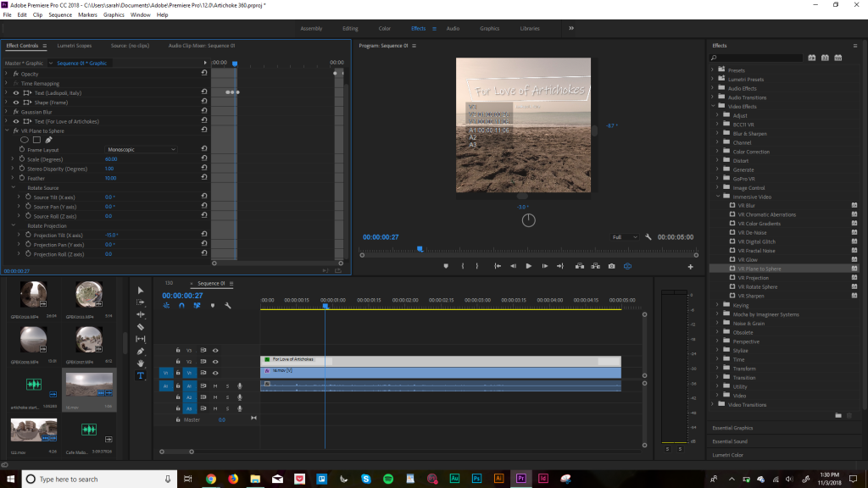Expand the Video Transitions folder
The width and height of the screenshot is (868, 488).
713,404
